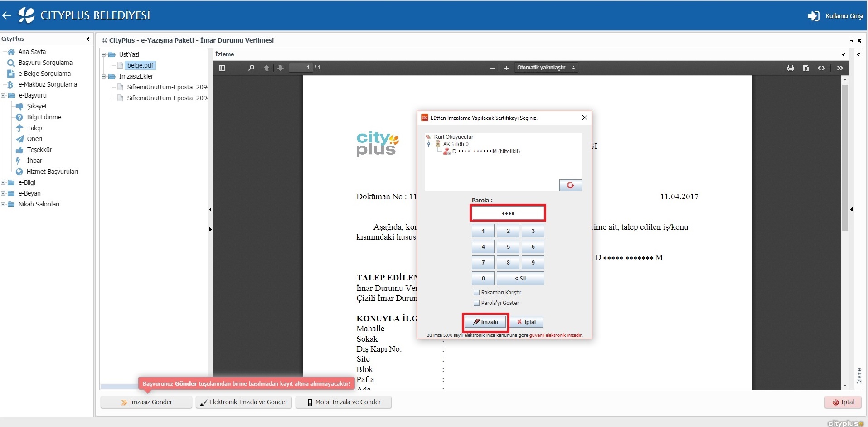
Task: Click keypad digit 1
Action: pyautogui.click(x=483, y=231)
